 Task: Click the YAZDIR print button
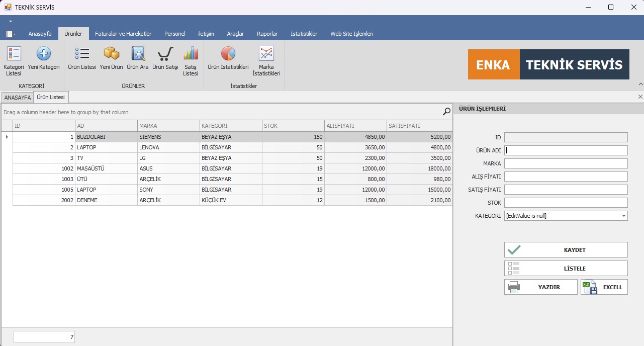[541, 287]
